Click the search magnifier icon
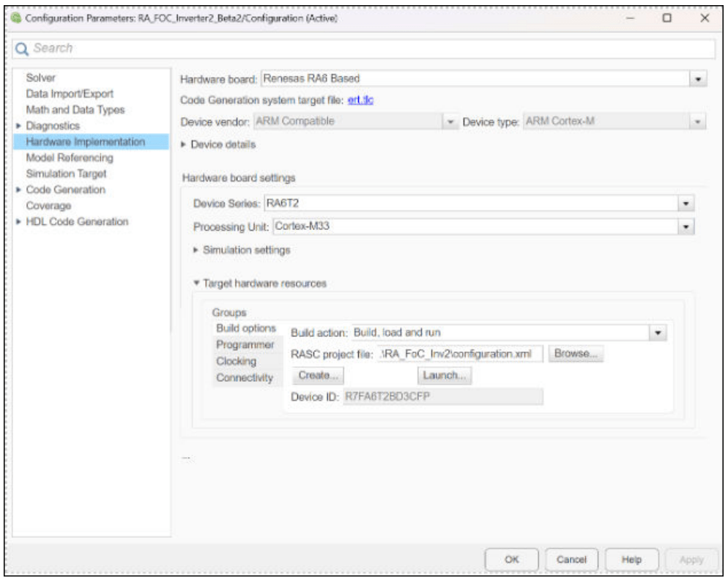The height and width of the screenshot is (578, 728). [x=23, y=48]
